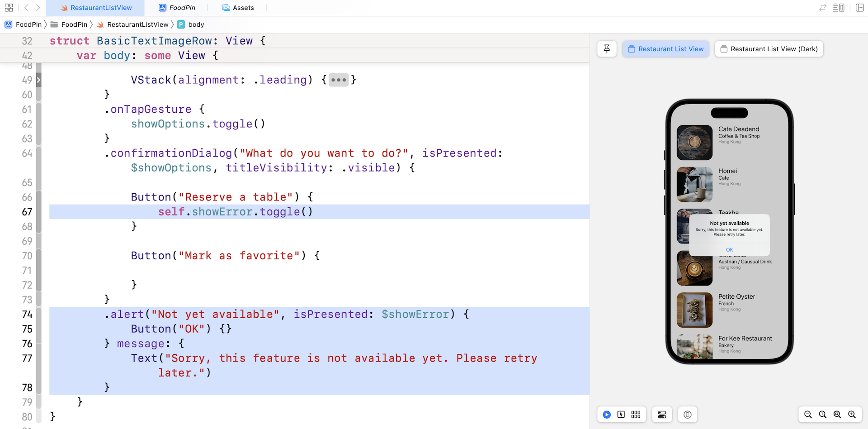Screen dimensions: 868x429
Task: Open canvas device settings
Action: click(x=662, y=415)
